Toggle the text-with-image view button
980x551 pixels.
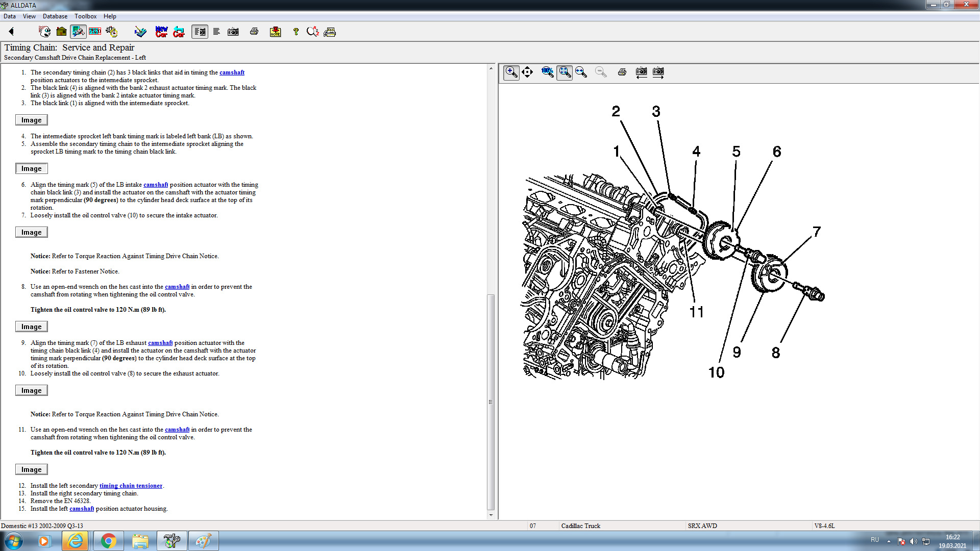click(x=200, y=32)
